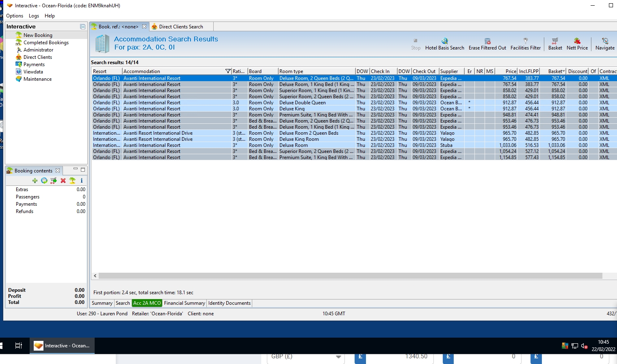Switch to the Identity Documents tab

click(229, 303)
